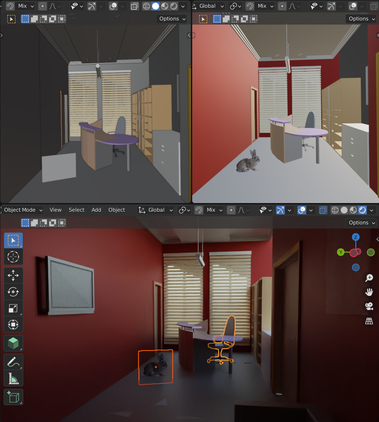Open the proportional falloff dropdown in the bottom viewport
Viewport: 379px width, 422px height.
242,210
